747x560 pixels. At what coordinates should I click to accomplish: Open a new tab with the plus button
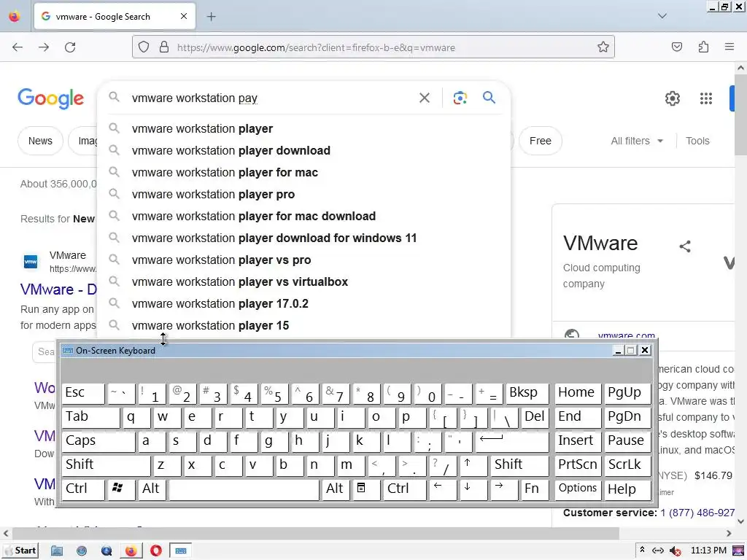tap(211, 17)
